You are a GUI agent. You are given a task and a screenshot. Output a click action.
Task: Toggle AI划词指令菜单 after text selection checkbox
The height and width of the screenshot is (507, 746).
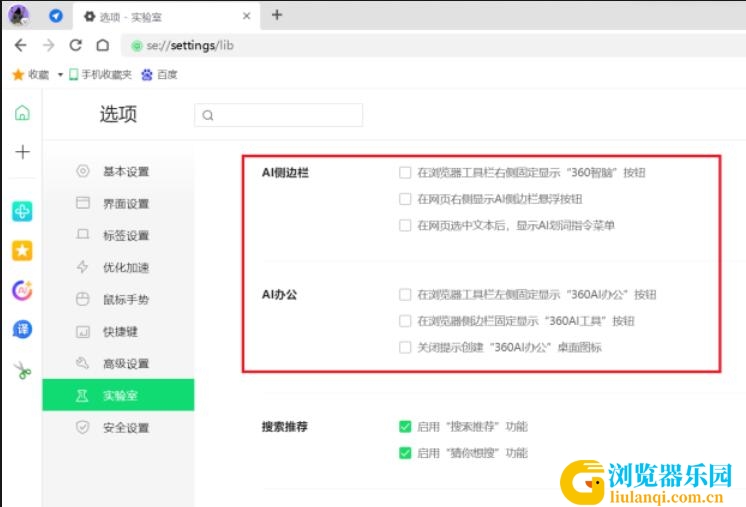coord(405,225)
